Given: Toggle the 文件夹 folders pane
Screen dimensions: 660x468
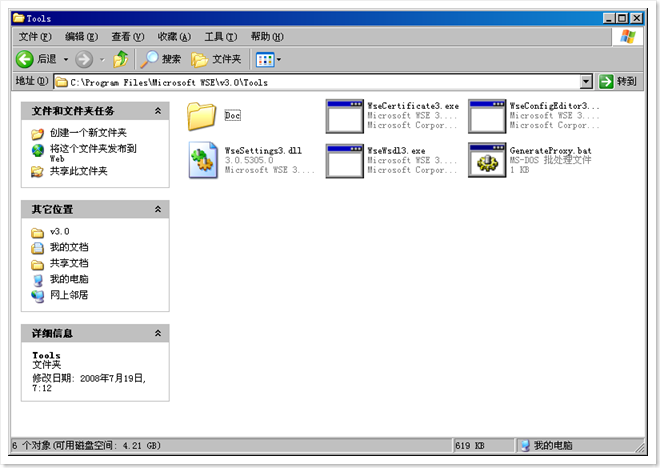Looking at the screenshot, I should click(216, 59).
